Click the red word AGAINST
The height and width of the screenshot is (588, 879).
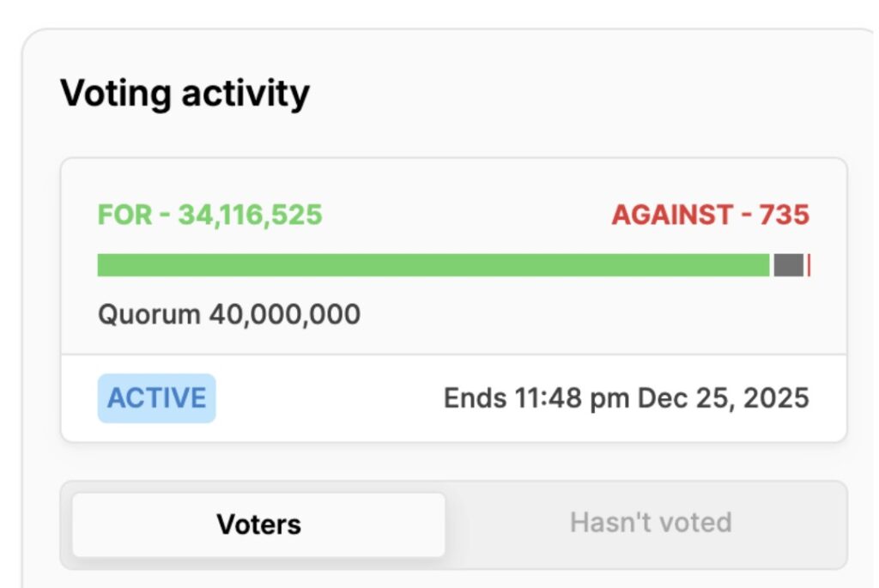(673, 215)
